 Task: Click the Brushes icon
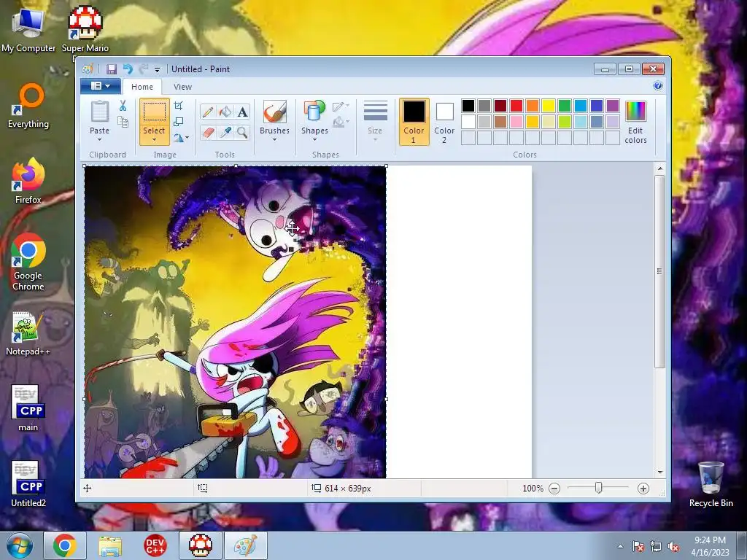tap(275, 112)
